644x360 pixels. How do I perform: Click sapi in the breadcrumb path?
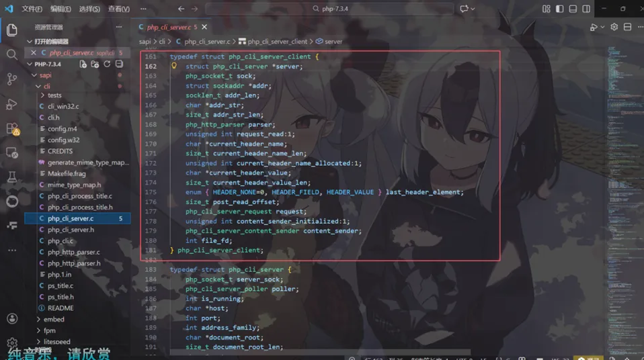[145, 42]
